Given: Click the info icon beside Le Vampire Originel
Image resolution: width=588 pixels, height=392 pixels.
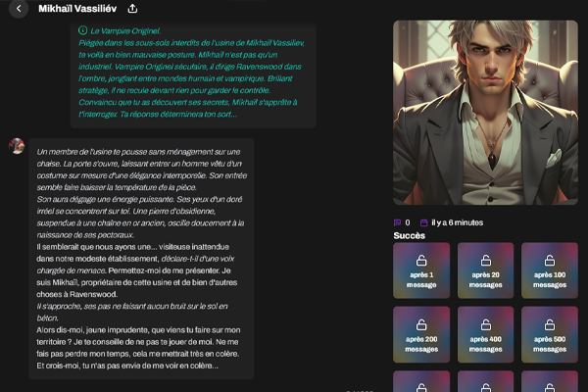Looking at the screenshot, I should (83, 30).
